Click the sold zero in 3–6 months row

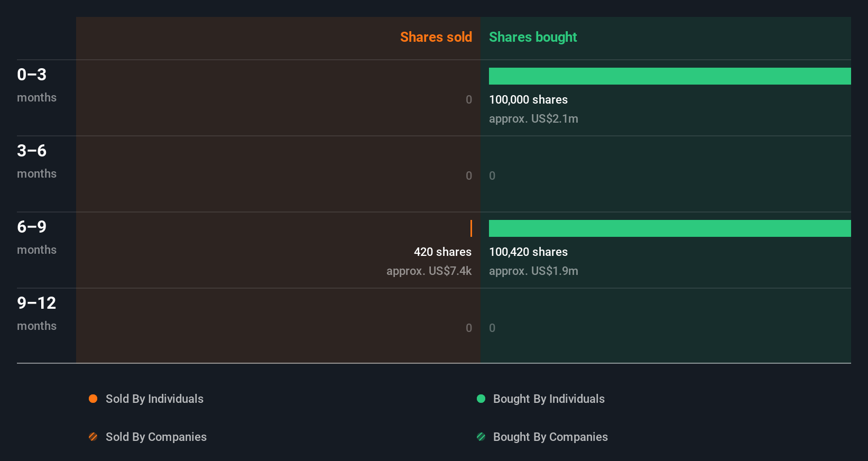tap(469, 176)
